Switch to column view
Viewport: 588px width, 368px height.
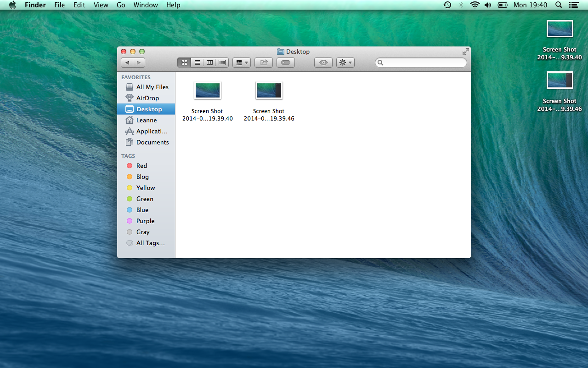tap(209, 63)
